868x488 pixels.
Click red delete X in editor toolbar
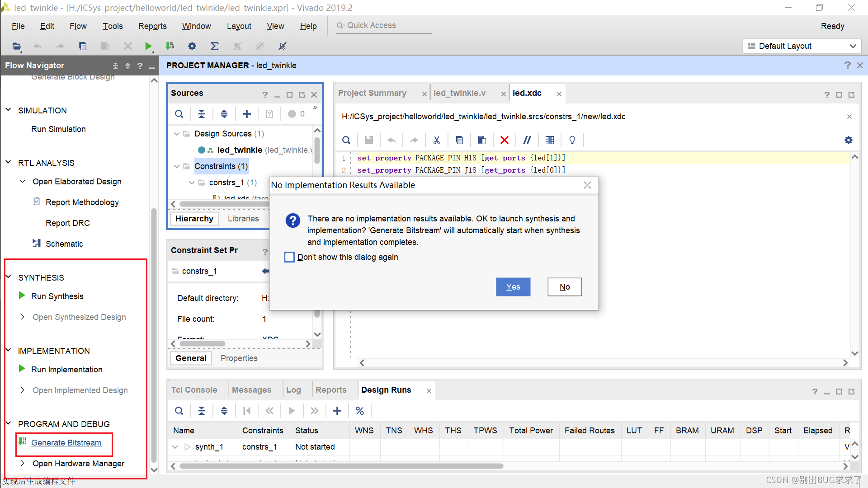point(505,140)
